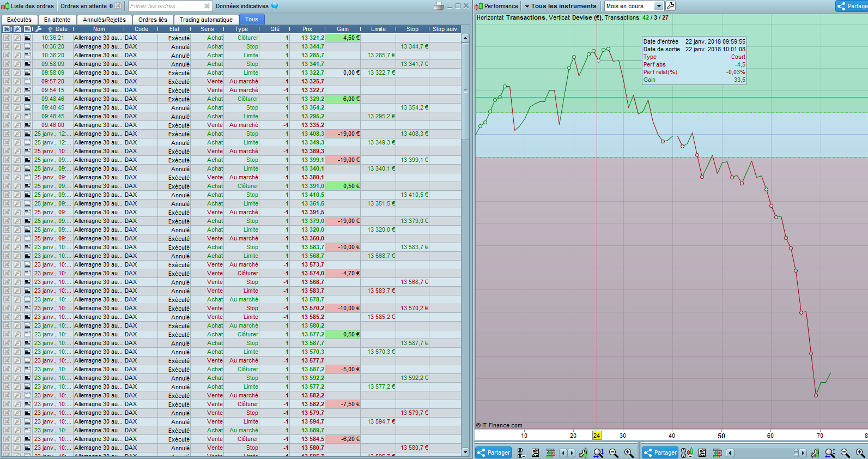Cancel pending orders using the X beside the 0
The height and width of the screenshot is (459, 868).
tap(118, 6)
